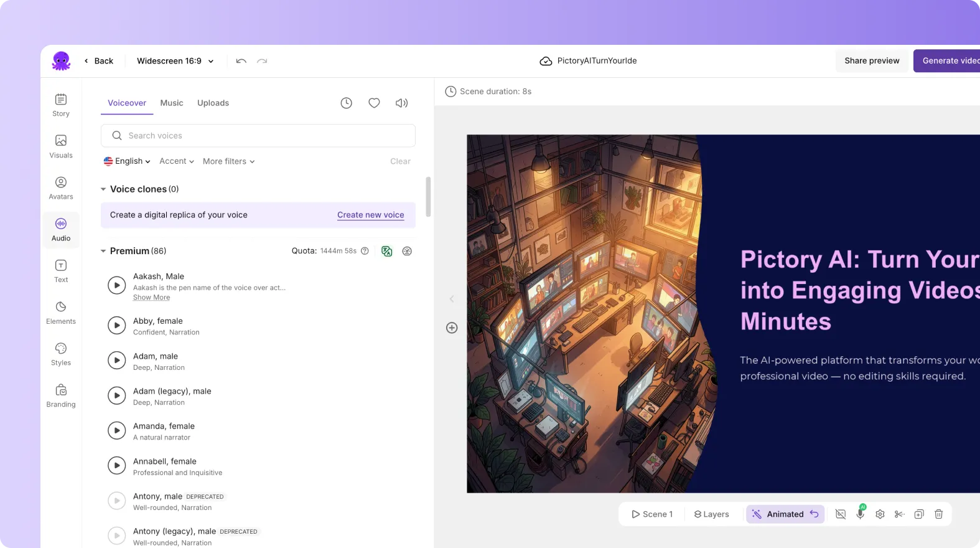Select the scene illustration image on canvas

[591, 314]
